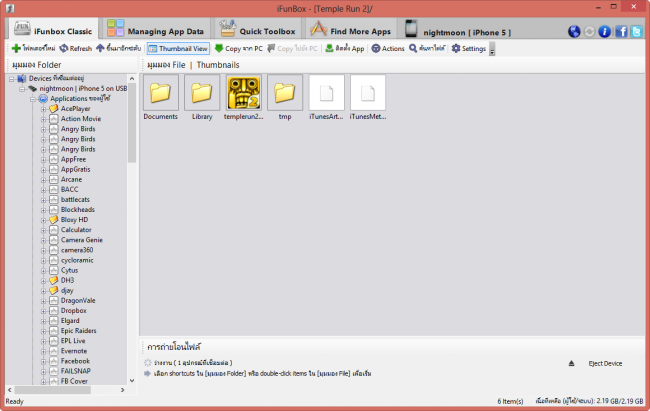Select Camera Genie entry

click(x=82, y=240)
